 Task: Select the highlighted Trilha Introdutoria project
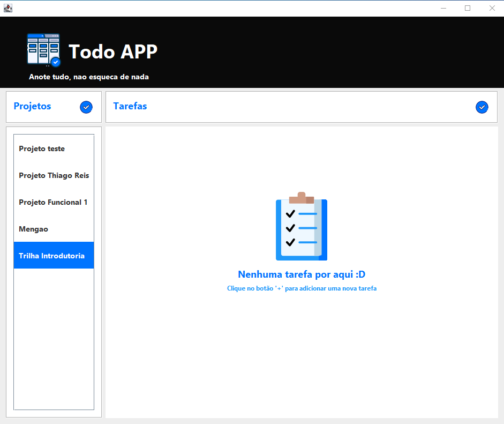(x=53, y=255)
